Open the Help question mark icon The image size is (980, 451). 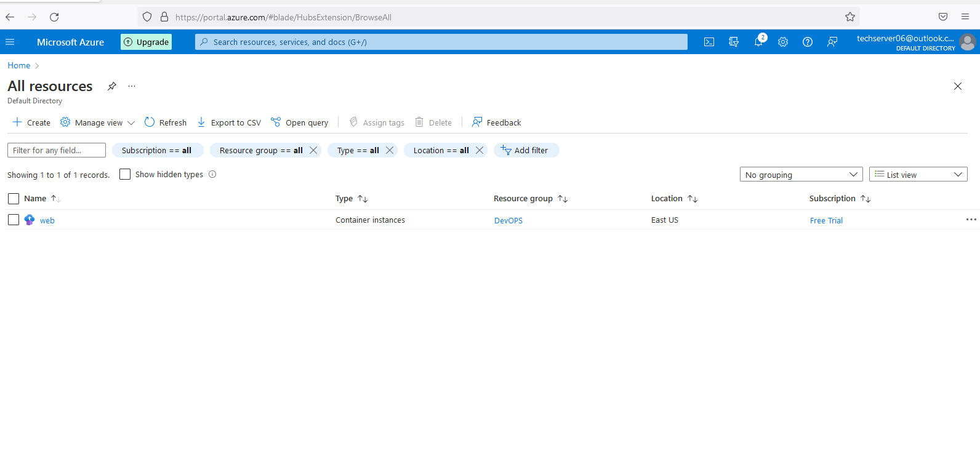[x=808, y=42]
